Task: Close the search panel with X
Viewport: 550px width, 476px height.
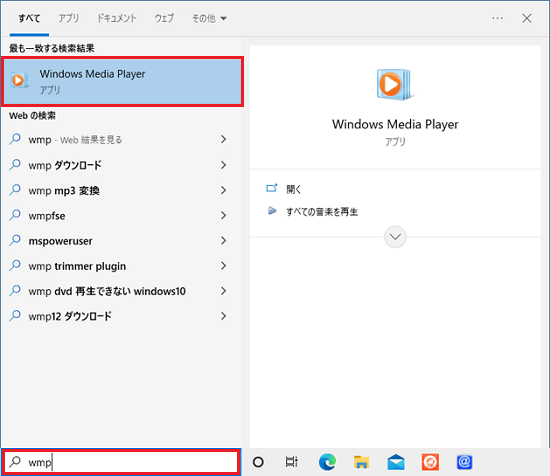Action: [x=526, y=18]
